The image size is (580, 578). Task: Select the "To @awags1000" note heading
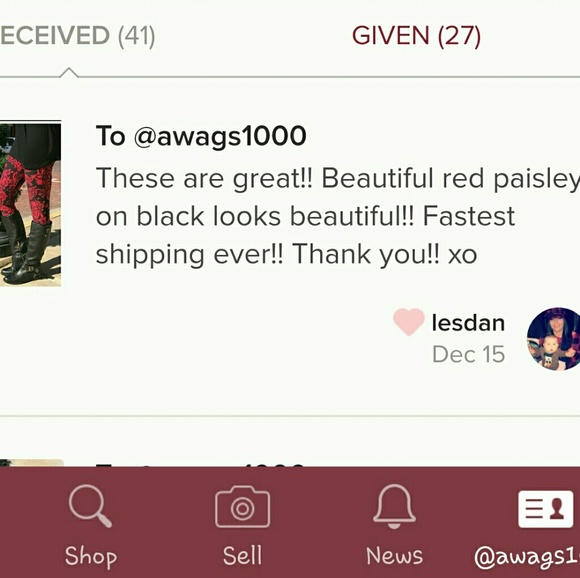point(201,136)
